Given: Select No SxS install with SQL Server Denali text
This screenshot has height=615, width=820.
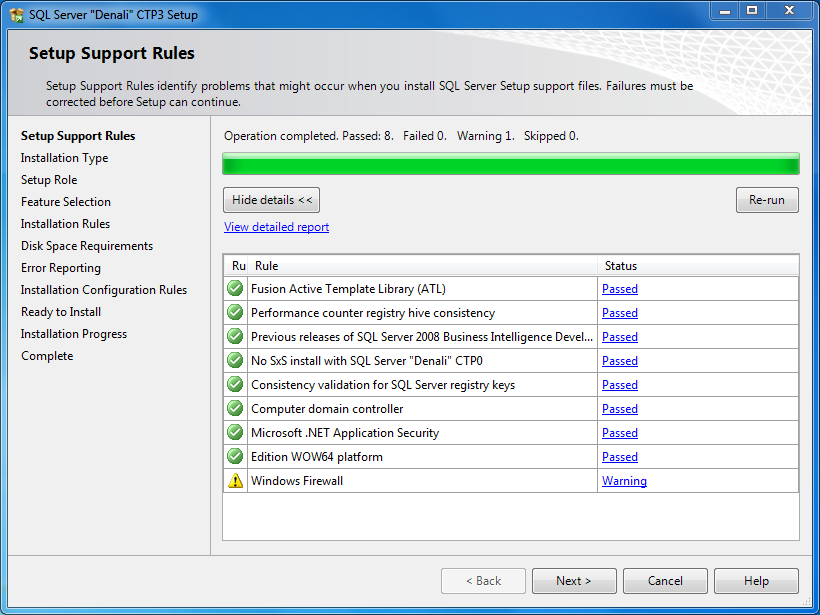Looking at the screenshot, I should (367, 361).
